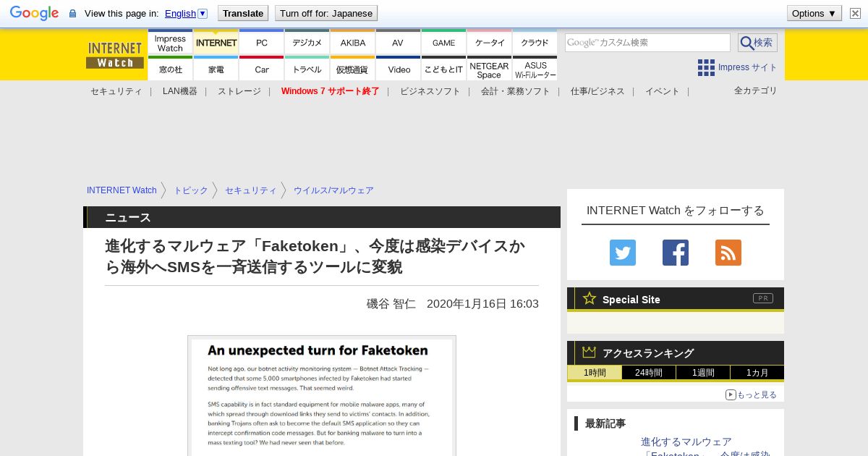Open the ケータイ site tab
This screenshot has height=456, width=868.
coord(490,43)
